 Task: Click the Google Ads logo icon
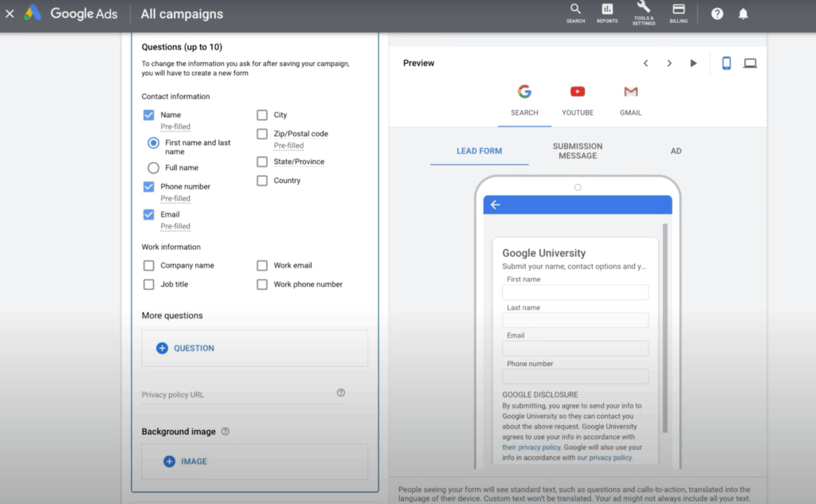(33, 14)
